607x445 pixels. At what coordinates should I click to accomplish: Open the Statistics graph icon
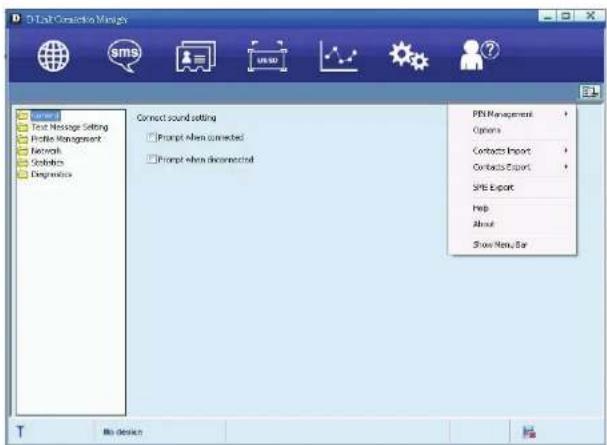338,56
